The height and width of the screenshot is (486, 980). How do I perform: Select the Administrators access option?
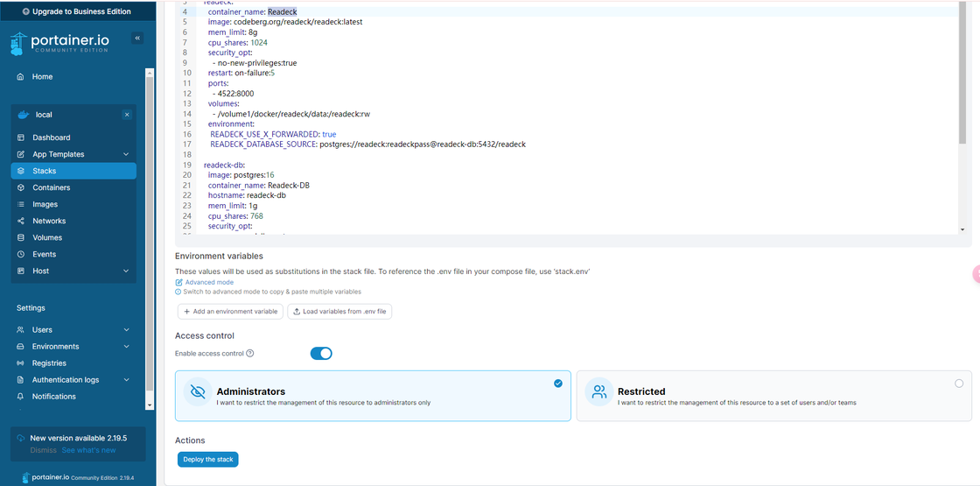pyautogui.click(x=373, y=396)
